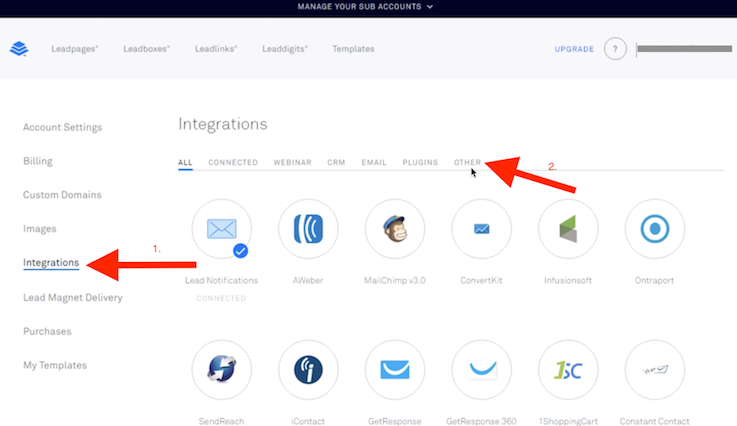
Task: Open Account Settings in sidebar
Action: point(63,127)
